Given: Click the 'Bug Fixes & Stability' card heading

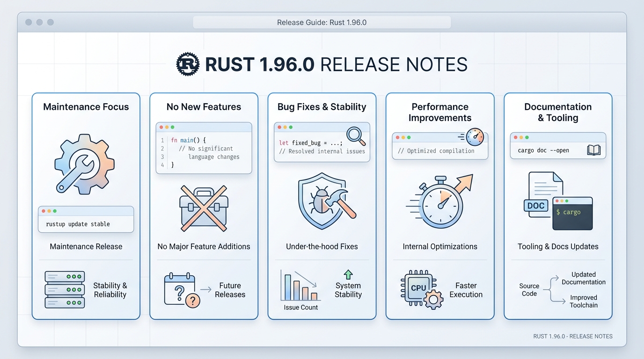Looking at the screenshot, I should pyautogui.click(x=322, y=107).
